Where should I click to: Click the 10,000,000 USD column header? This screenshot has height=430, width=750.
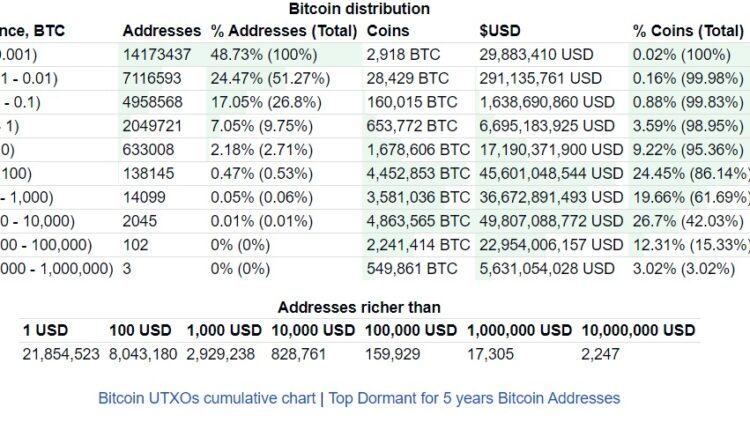point(638,330)
